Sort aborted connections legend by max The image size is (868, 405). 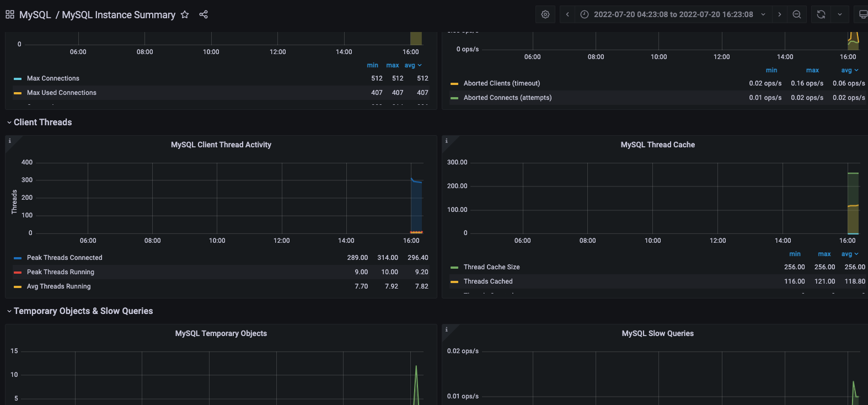[x=812, y=70]
